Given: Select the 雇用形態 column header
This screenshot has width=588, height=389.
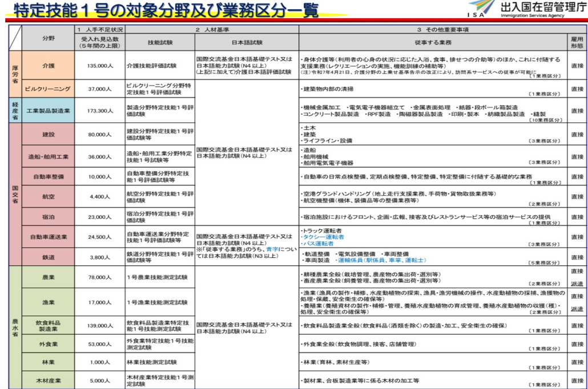Looking at the screenshot, I should point(577,42).
